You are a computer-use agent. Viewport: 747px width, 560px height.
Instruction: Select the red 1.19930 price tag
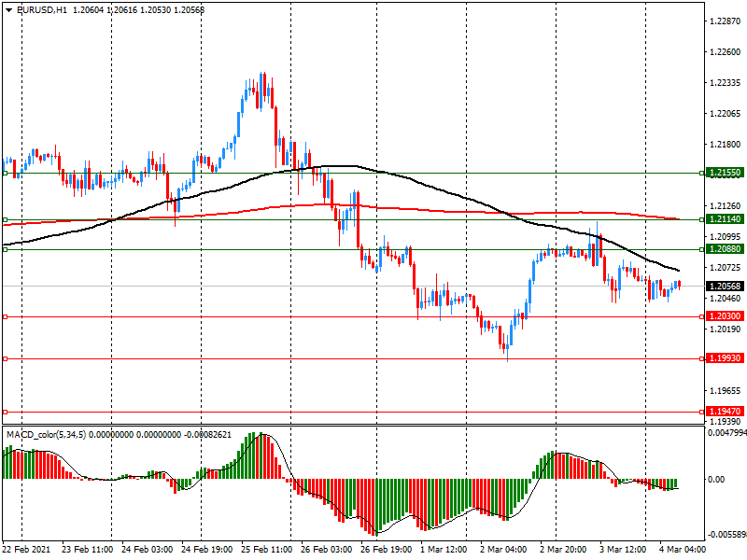(x=725, y=358)
